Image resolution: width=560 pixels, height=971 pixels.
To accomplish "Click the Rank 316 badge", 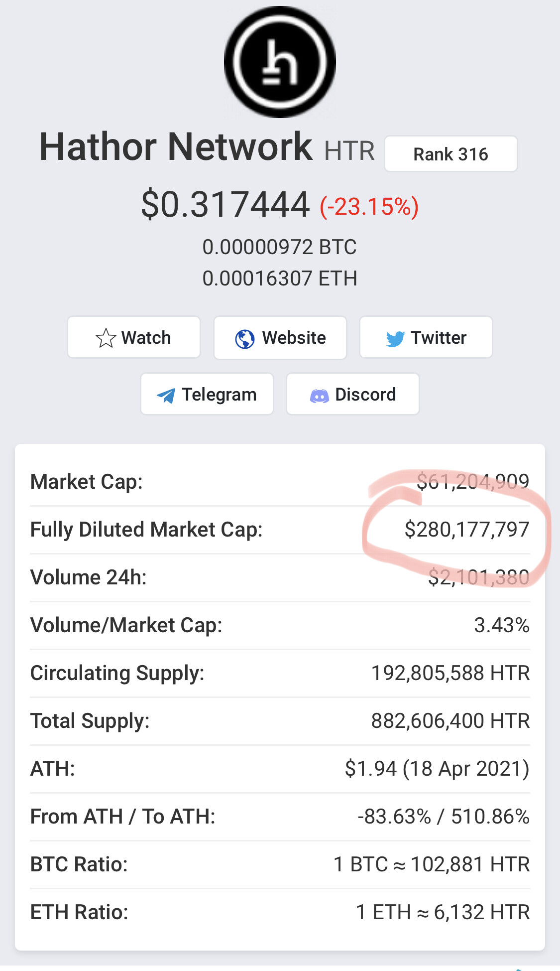I will (x=450, y=154).
